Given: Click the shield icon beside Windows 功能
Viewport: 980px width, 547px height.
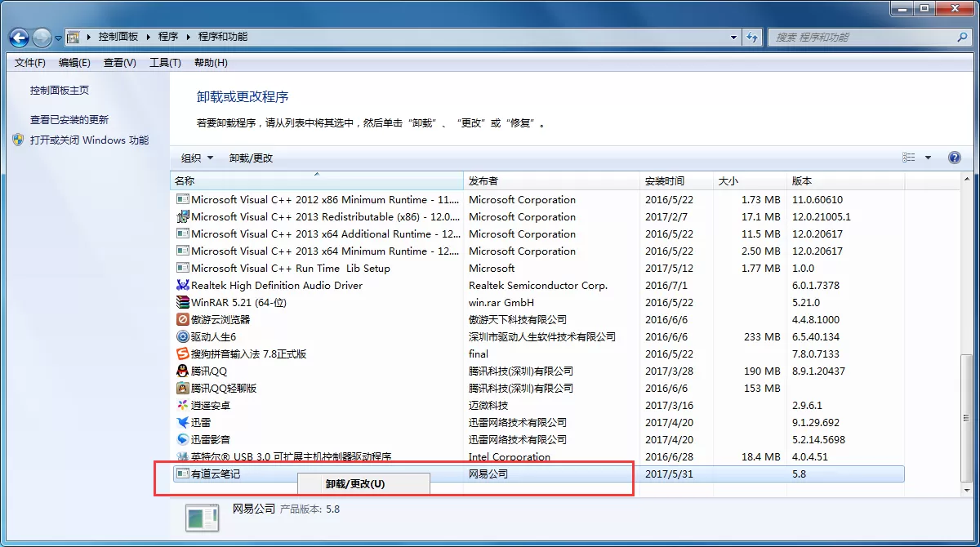Looking at the screenshot, I should coord(19,140).
